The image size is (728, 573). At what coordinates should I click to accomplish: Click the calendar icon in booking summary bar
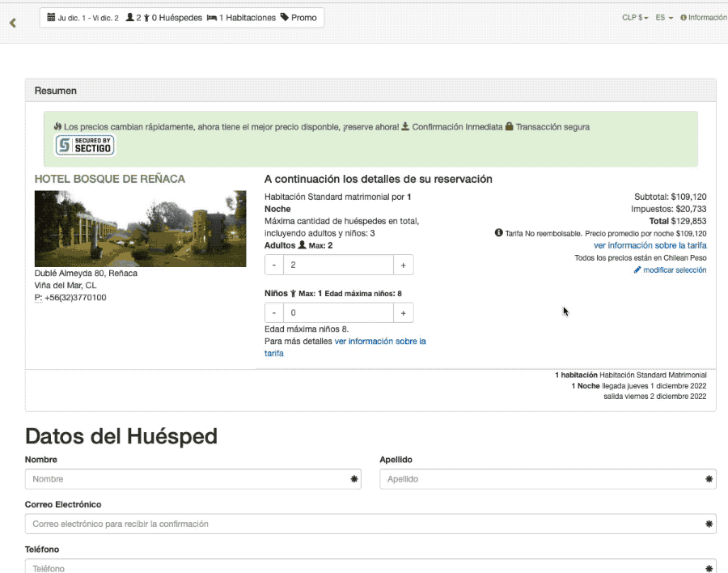coord(51,18)
